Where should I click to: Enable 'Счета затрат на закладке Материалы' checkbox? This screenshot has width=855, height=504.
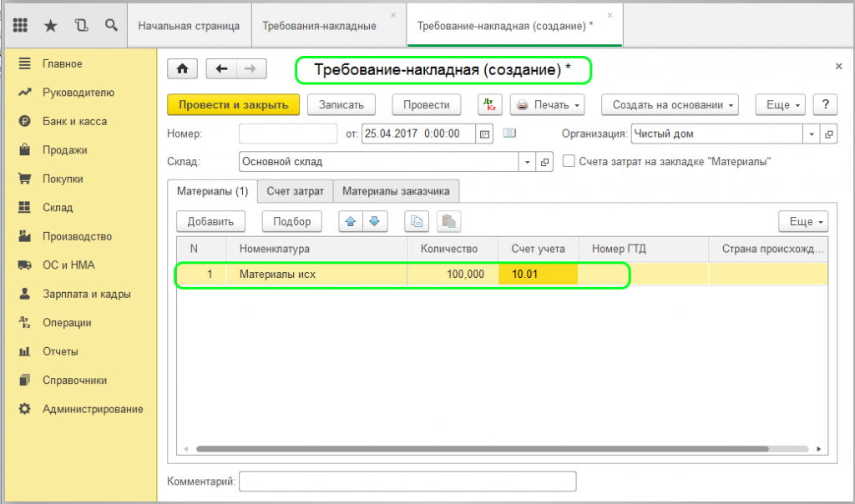pyautogui.click(x=569, y=161)
